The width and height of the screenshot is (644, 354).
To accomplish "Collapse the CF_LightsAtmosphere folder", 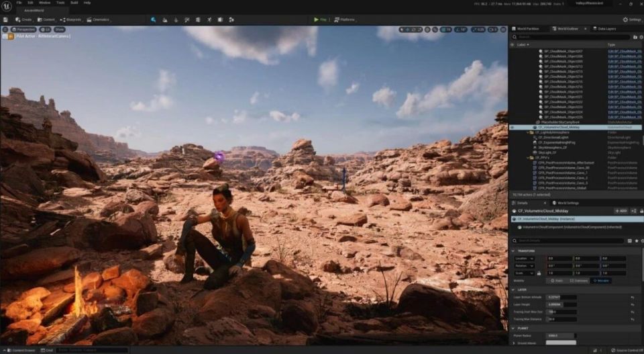I will [528, 132].
